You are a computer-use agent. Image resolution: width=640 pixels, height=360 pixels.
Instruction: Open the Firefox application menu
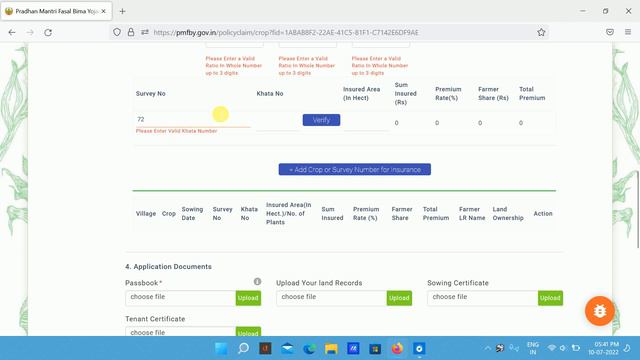(x=628, y=32)
